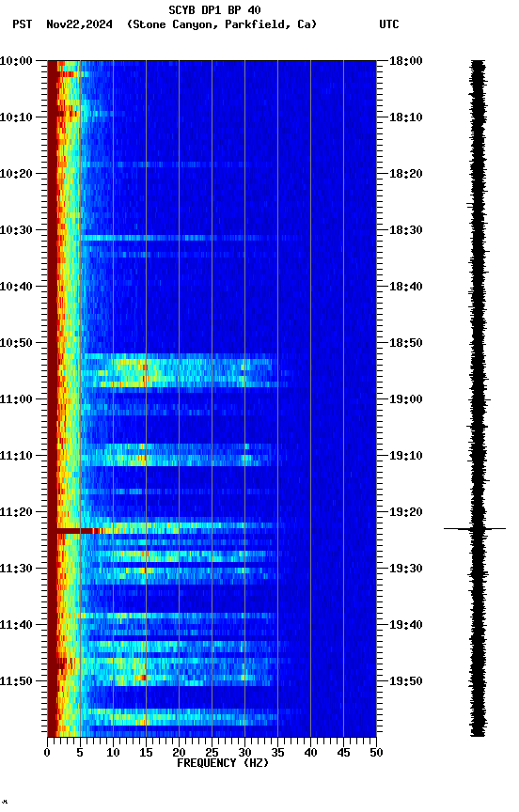Click the broadband energy band before 11:00
Viewport: 519px width, 812px height.
click(x=179, y=371)
